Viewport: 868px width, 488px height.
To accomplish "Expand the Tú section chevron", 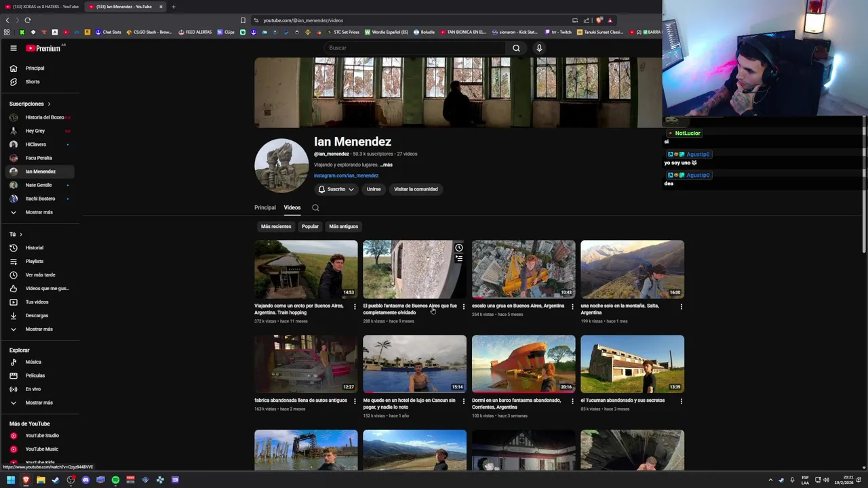I will tap(21, 235).
